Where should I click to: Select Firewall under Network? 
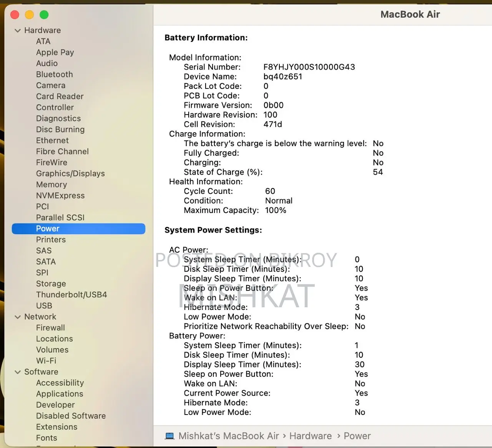tap(50, 328)
